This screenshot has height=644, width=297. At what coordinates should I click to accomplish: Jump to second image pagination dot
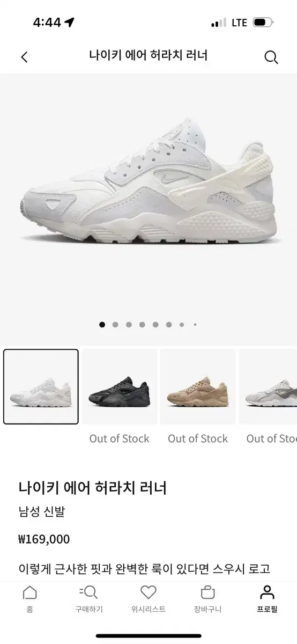pyautogui.click(x=115, y=324)
